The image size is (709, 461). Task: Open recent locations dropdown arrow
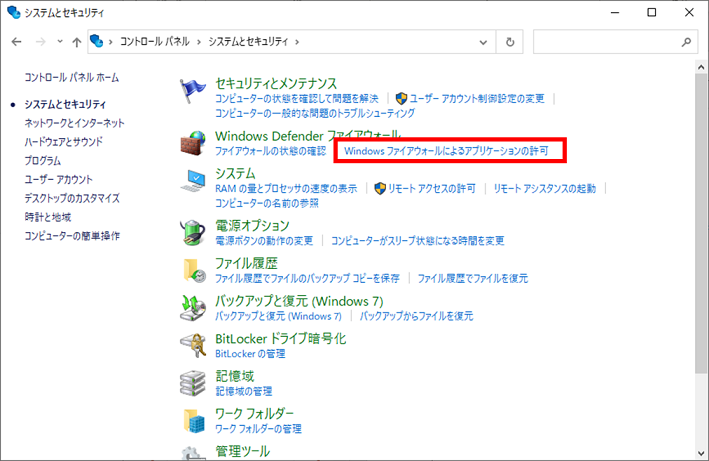tap(60, 42)
